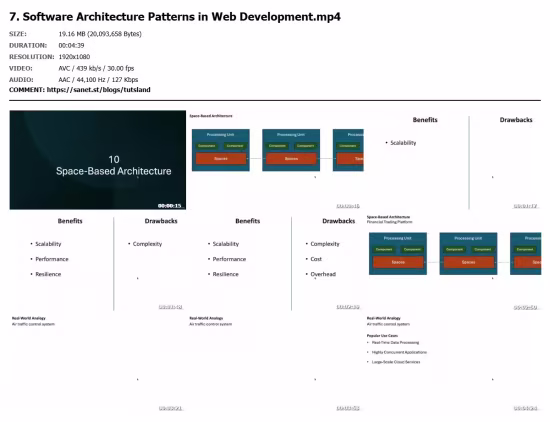Click the RESOLUTION: label
Screen dimensions: 550x422
pos(32,56)
